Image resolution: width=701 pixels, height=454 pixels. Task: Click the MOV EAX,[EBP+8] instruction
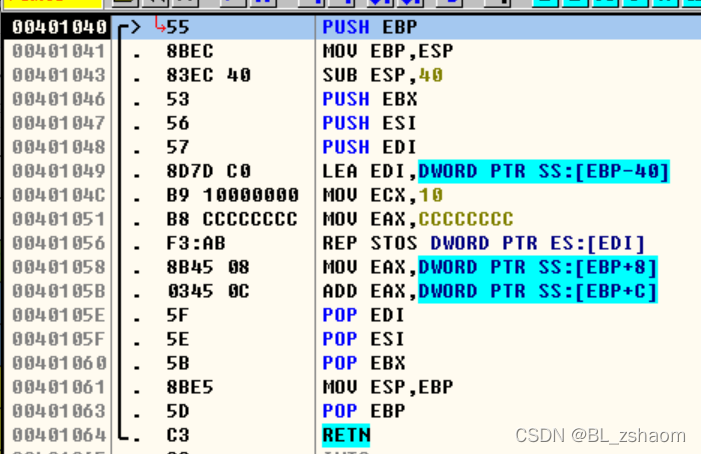pos(490,268)
